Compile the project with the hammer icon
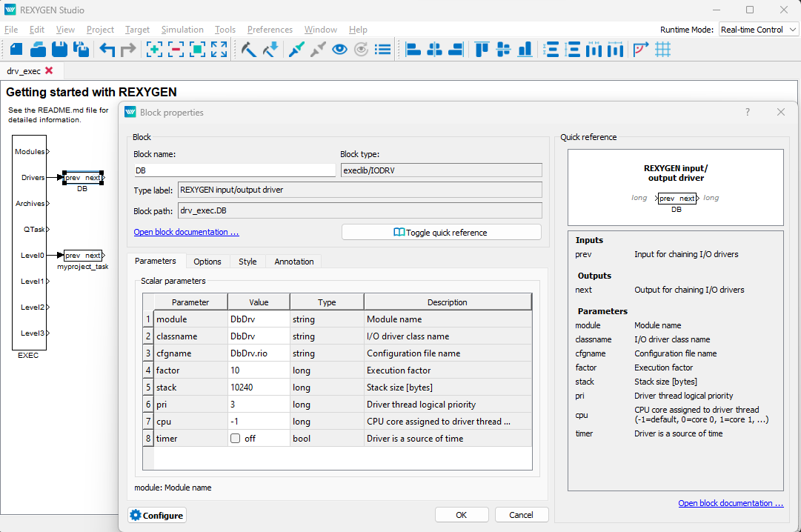 coord(249,50)
